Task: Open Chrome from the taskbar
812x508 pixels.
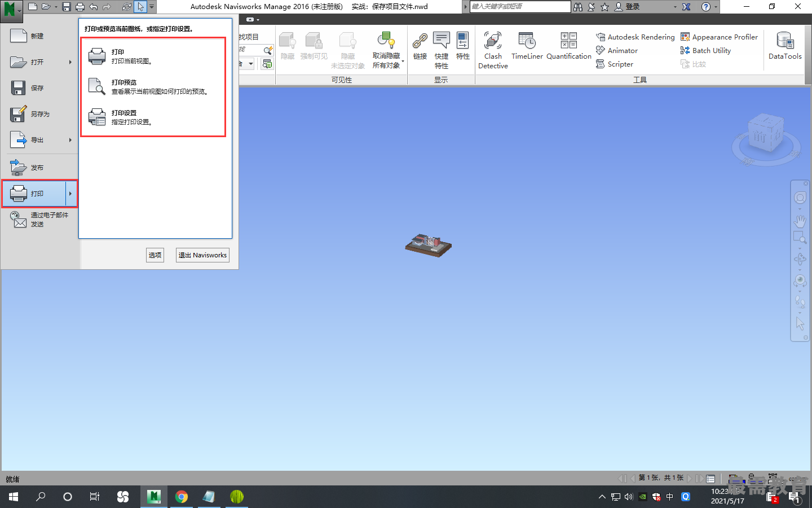Action: click(x=182, y=497)
